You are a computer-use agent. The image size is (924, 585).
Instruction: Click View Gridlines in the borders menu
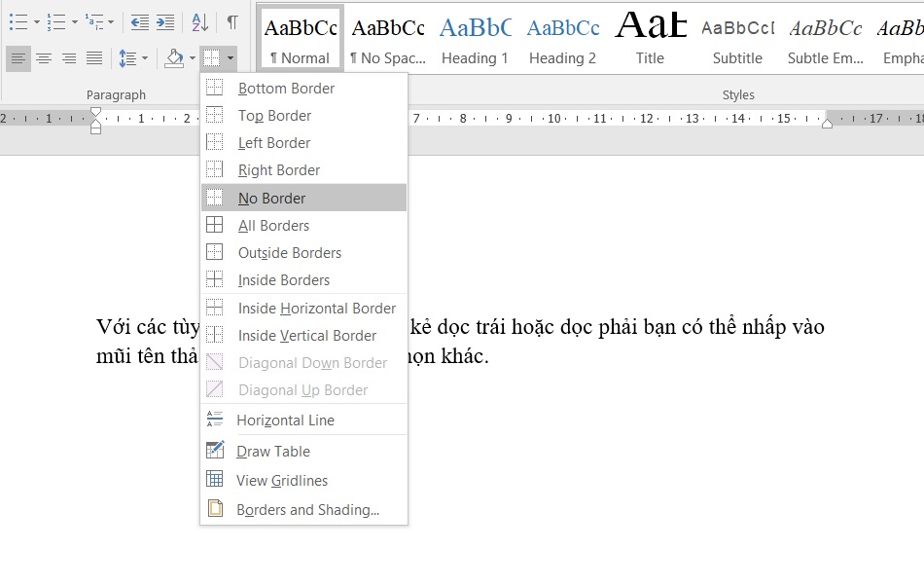[x=282, y=480]
